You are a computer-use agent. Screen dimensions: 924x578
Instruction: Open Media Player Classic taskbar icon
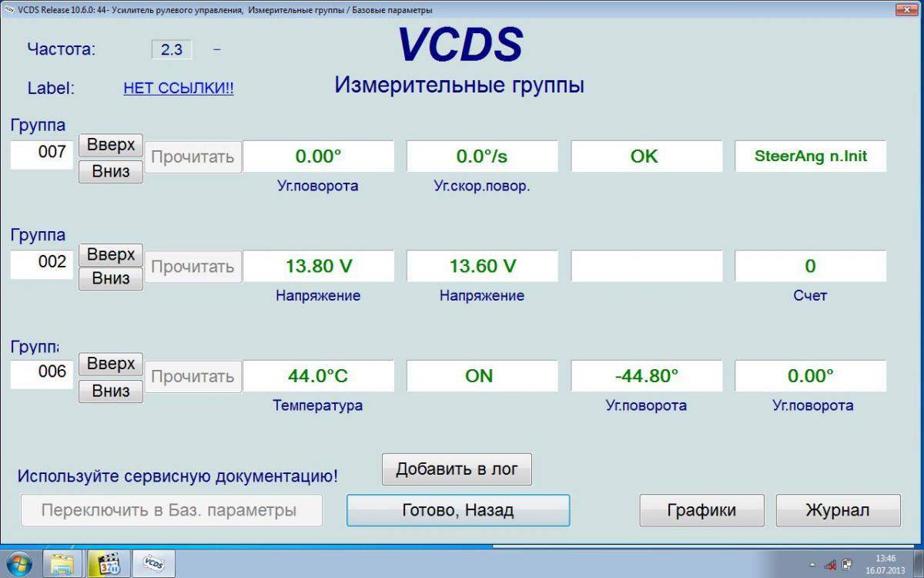tap(109, 564)
